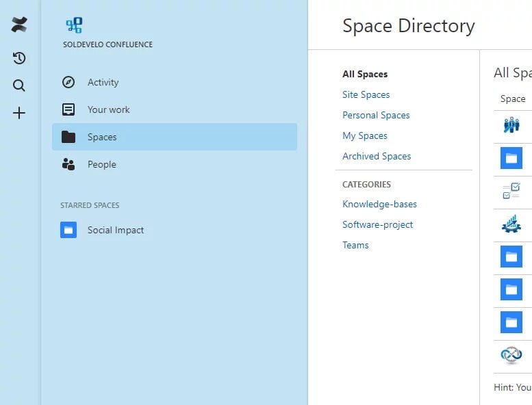The image size is (532, 405).
Task: Open the Recent history clock icon
Action: coord(19,58)
